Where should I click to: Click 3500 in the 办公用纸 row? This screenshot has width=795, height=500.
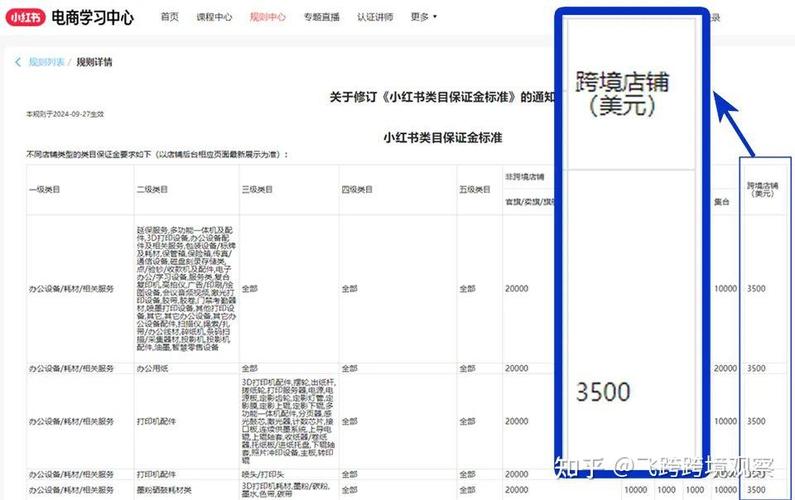(756, 368)
